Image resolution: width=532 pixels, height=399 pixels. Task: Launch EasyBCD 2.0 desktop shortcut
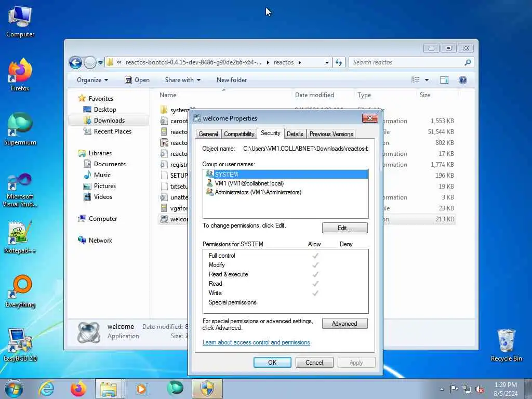tap(20, 345)
